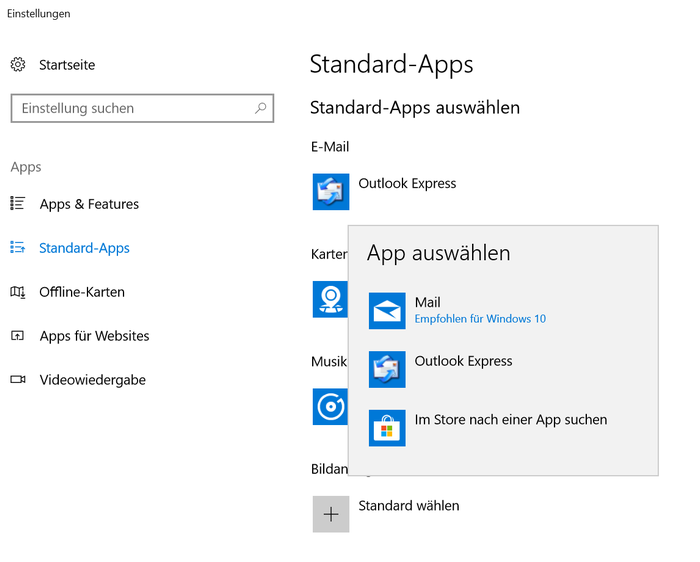Click Outlook Express default email app label
The width and height of the screenshot is (700, 562).
pyautogui.click(x=407, y=183)
